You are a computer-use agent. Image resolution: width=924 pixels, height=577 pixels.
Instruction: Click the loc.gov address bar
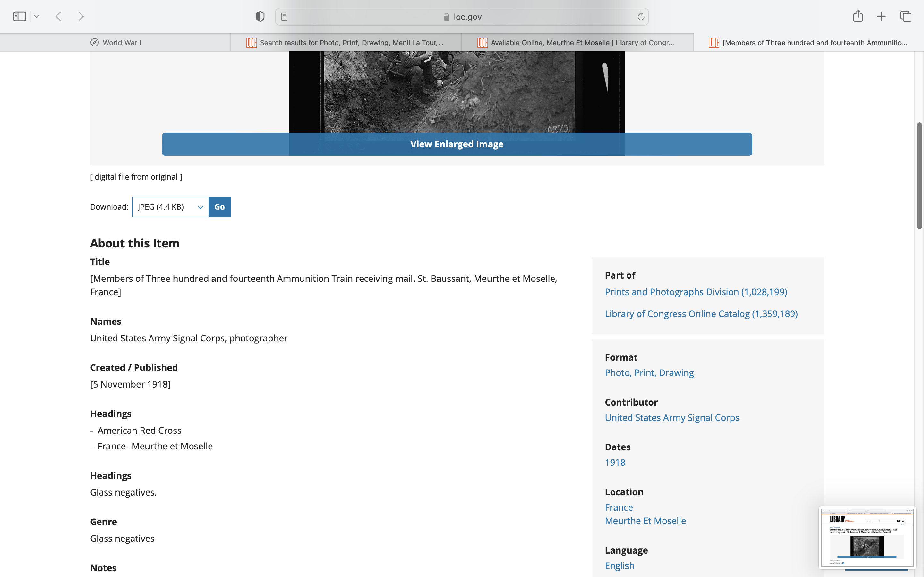[462, 17]
